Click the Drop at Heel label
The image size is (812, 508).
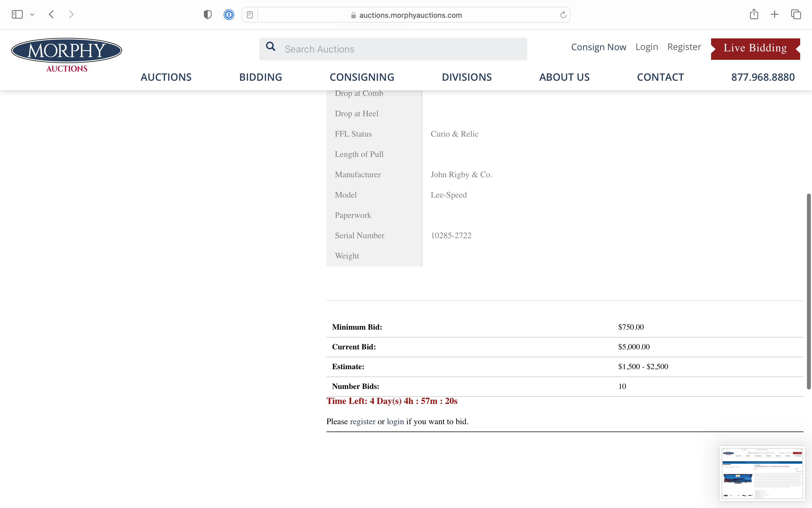click(x=356, y=113)
